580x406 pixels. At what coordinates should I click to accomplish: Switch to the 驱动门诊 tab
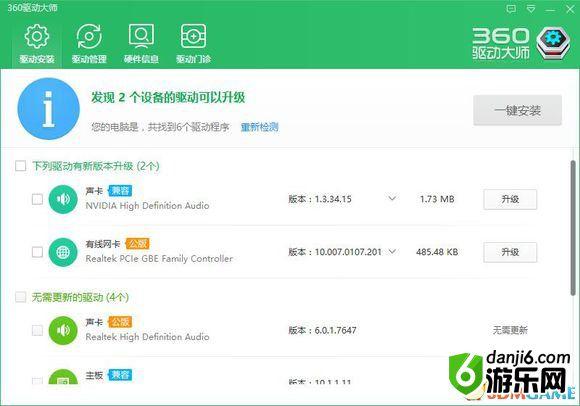(193, 44)
